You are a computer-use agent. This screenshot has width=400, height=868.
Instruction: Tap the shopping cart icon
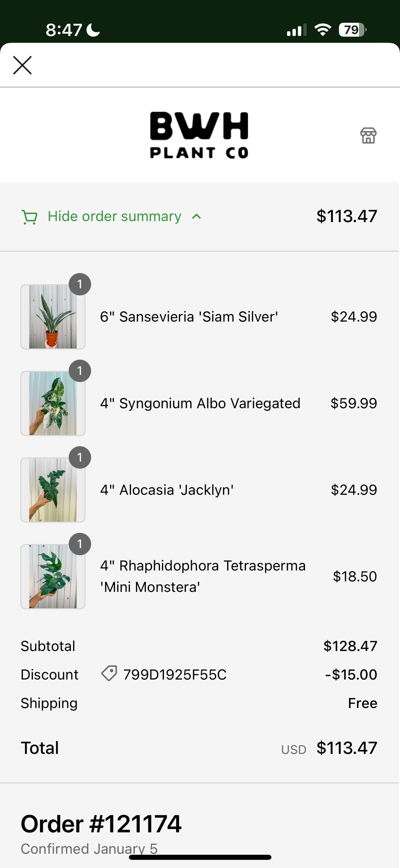click(30, 217)
